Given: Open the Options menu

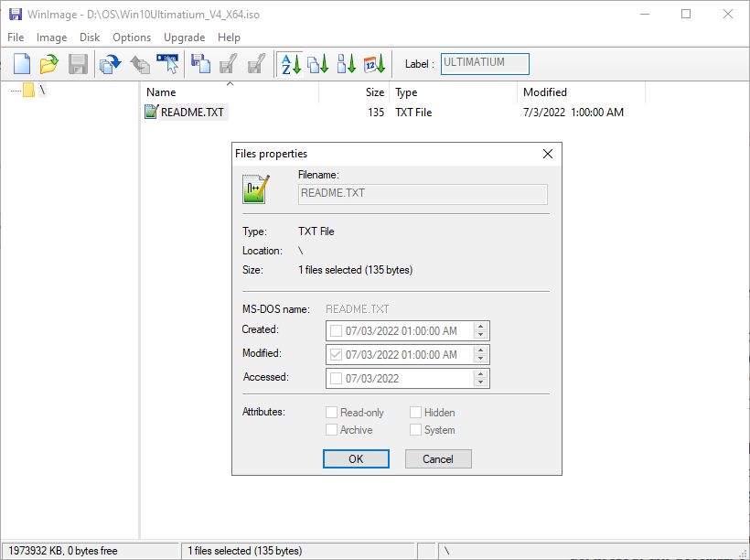Looking at the screenshot, I should click(132, 38).
